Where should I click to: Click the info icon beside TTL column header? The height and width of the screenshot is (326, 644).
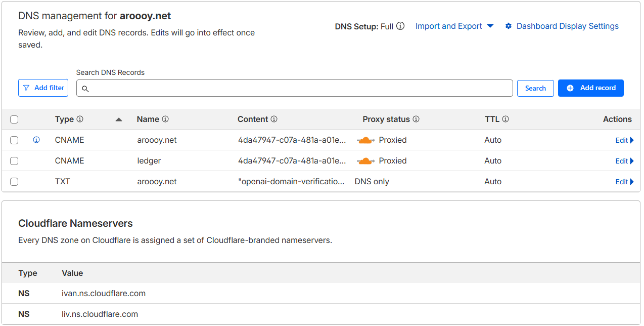(x=505, y=119)
